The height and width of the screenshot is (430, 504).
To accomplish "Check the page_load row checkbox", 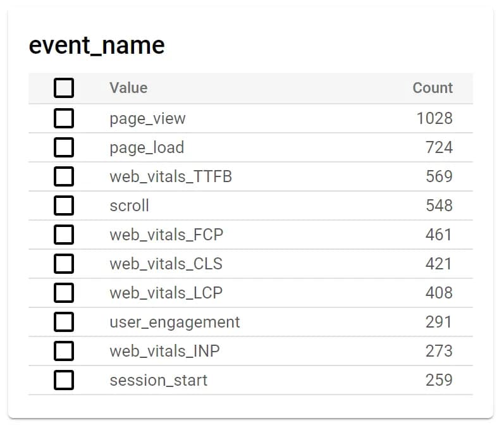I will (x=64, y=147).
